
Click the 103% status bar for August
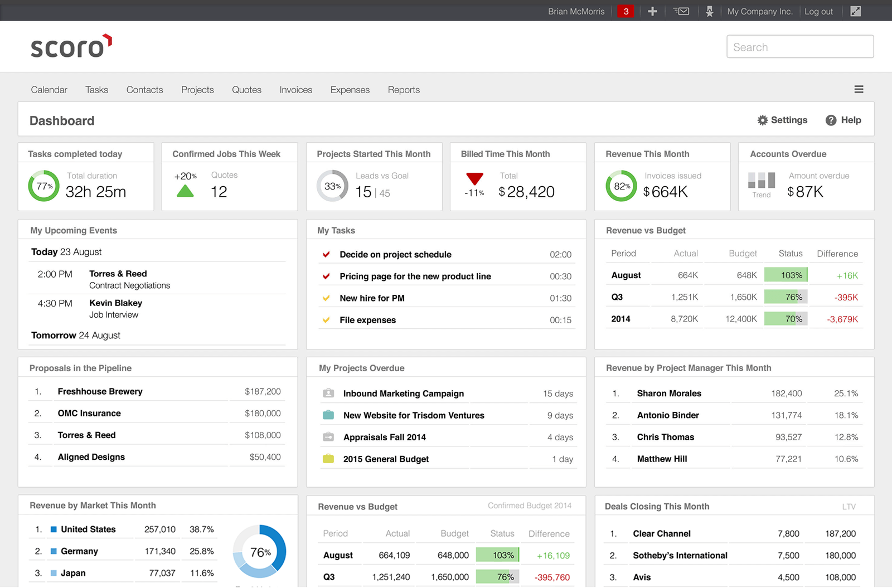coord(786,275)
